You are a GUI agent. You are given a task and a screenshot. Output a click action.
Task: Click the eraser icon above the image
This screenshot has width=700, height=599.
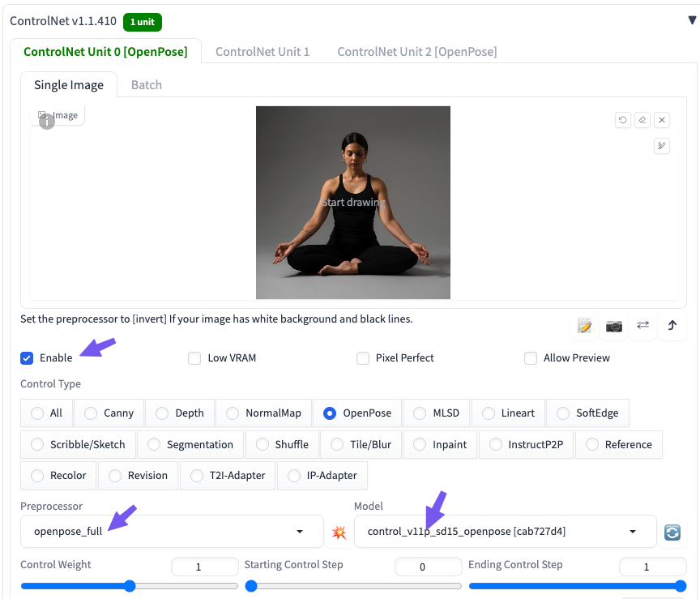point(642,120)
